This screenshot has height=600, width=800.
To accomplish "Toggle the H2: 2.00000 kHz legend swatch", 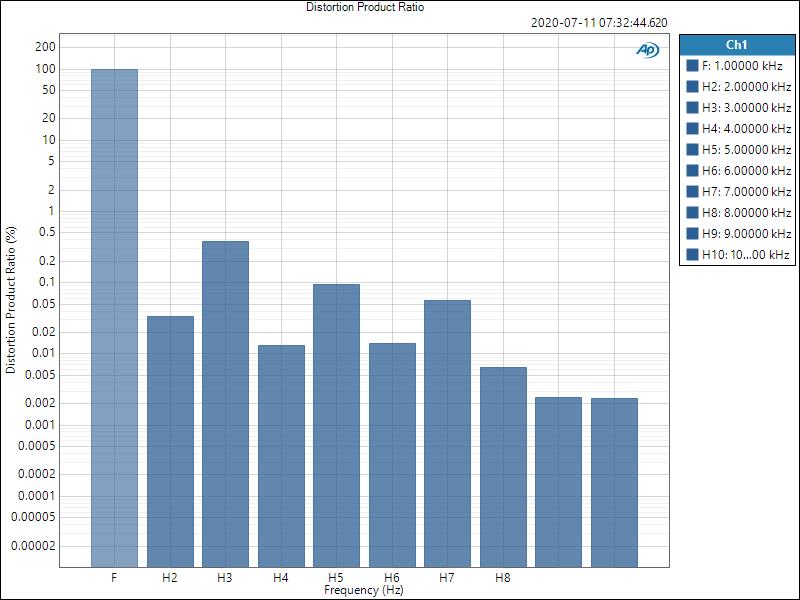I will pos(692,86).
